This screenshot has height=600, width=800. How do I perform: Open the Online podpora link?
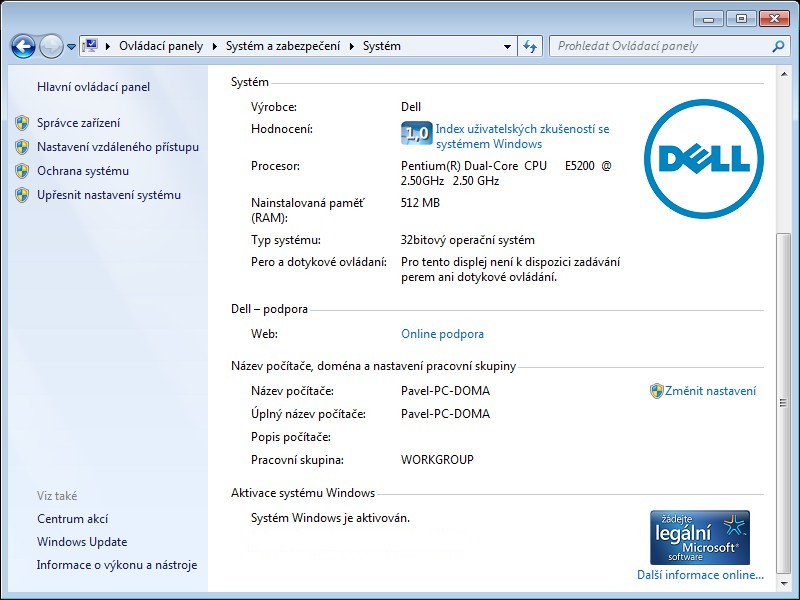[442, 334]
